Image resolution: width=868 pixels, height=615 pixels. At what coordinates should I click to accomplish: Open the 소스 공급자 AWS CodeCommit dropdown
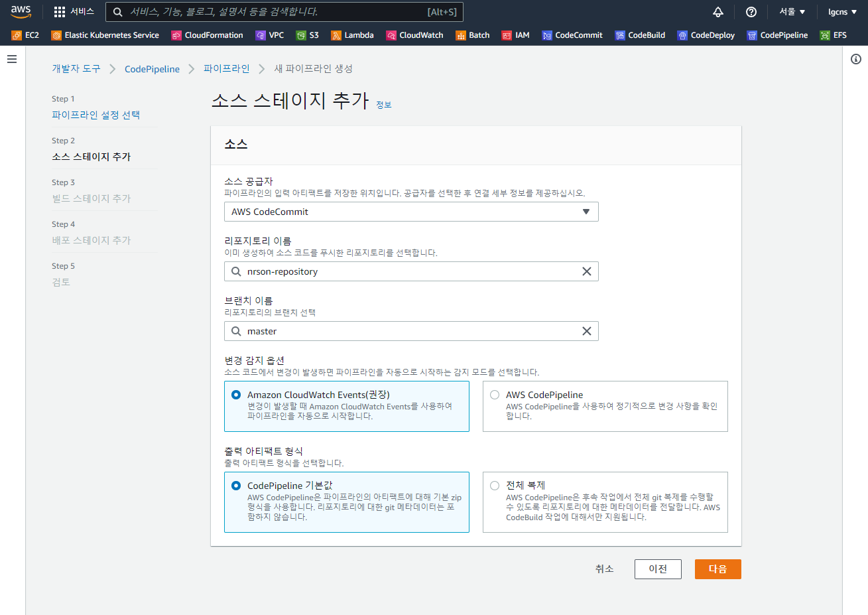click(411, 212)
